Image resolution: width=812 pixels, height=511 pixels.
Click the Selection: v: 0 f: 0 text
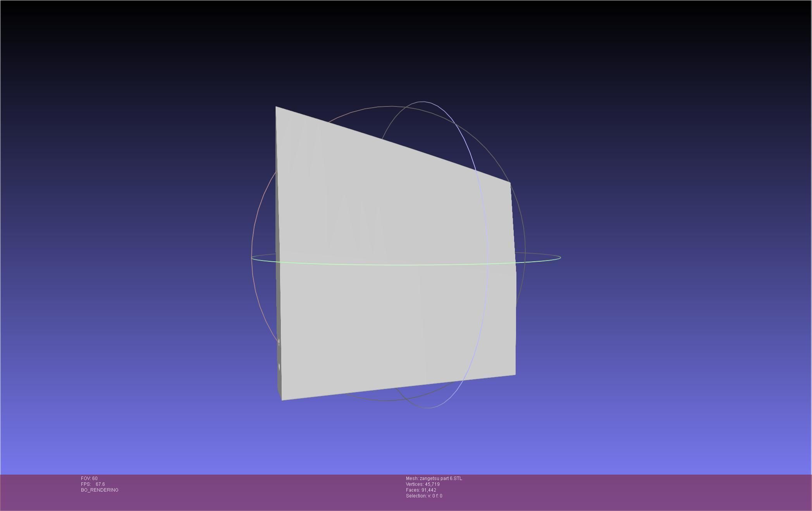click(x=424, y=496)
